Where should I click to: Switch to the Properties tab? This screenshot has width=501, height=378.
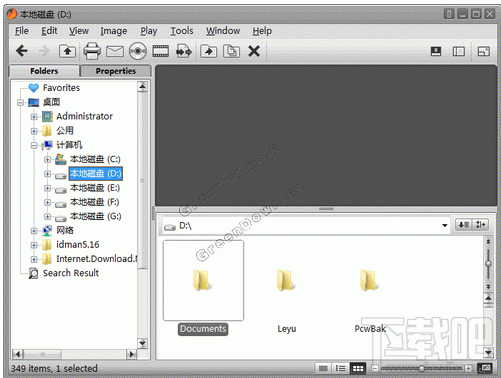115,71
